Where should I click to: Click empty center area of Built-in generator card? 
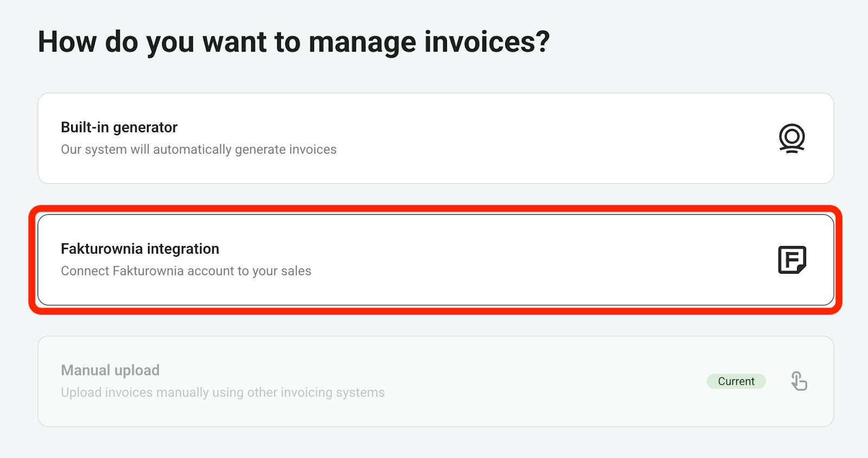488,138
